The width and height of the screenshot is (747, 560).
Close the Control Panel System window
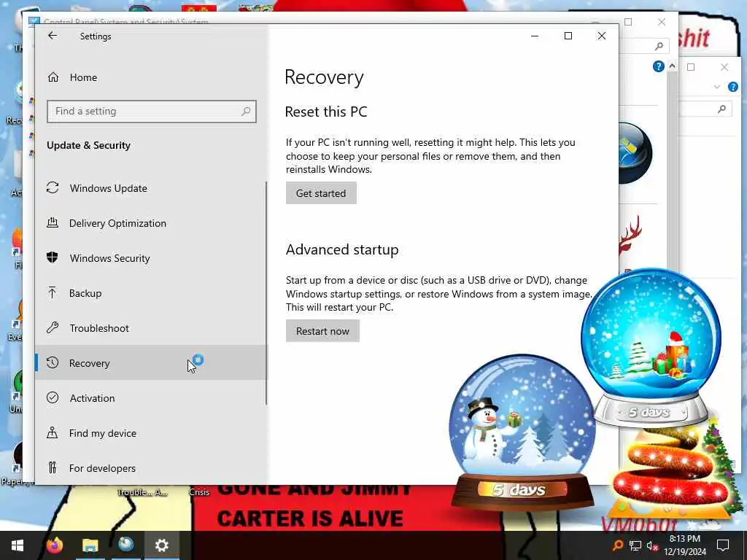[x=661, y=22]
